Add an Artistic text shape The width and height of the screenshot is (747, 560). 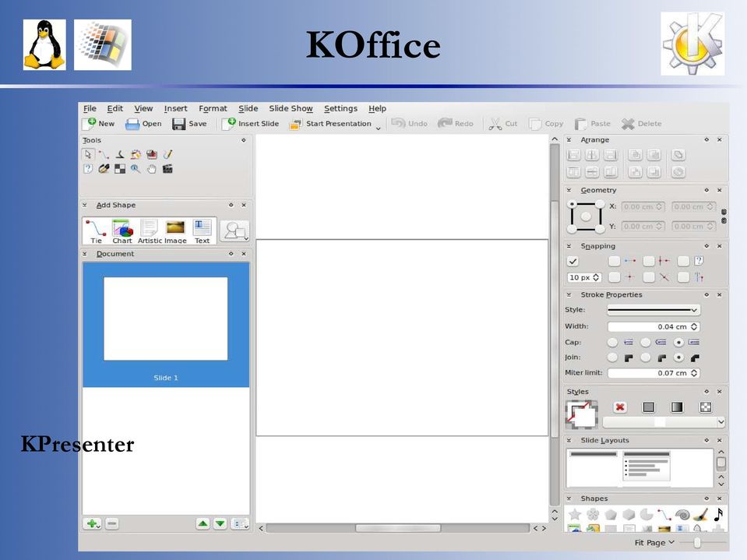[x=149, y=231]
